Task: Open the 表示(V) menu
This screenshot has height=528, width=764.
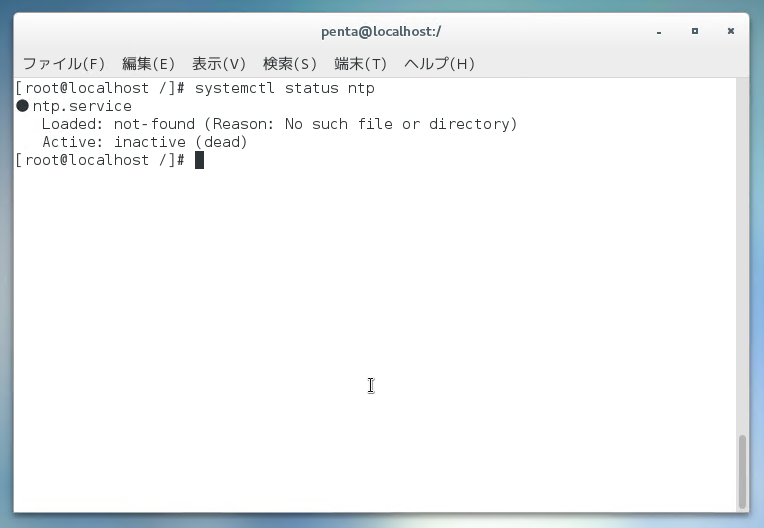Action: pos(219,64)
